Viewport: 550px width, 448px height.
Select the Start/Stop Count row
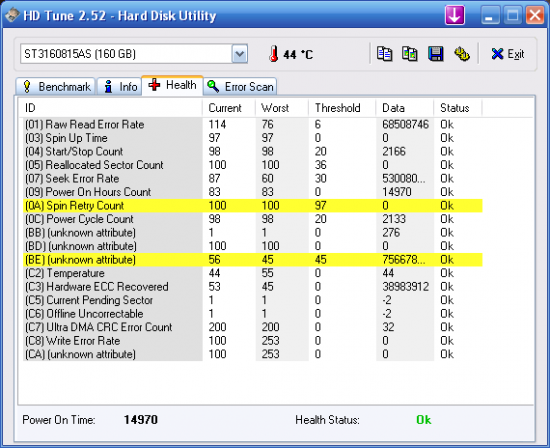coord(253,151)
